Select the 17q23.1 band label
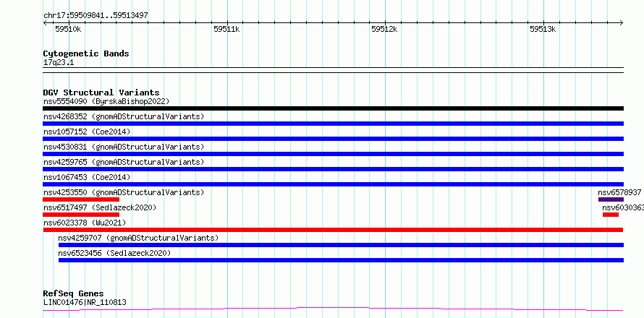Screen dimensions: 644x318 [x=59, y=62]
